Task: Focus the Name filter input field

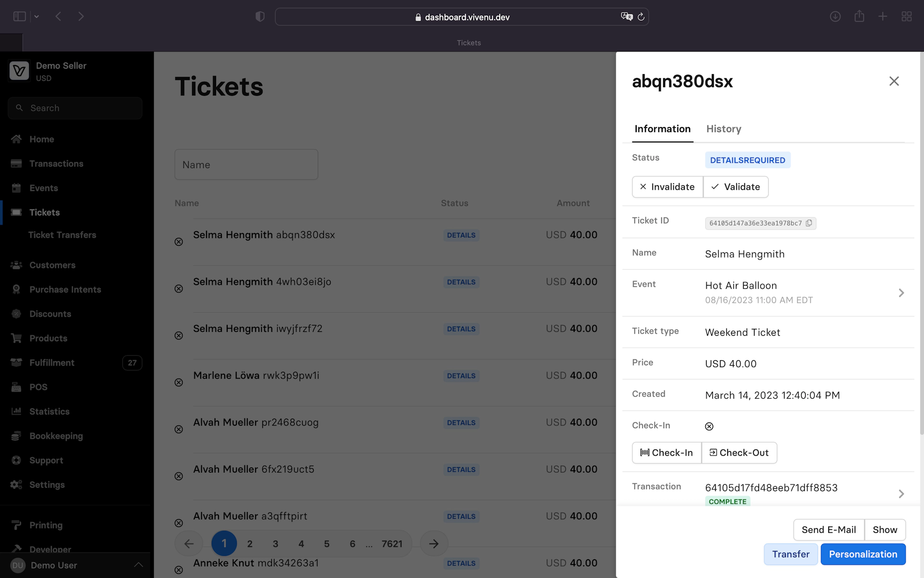Action: (x=246, y=165)
